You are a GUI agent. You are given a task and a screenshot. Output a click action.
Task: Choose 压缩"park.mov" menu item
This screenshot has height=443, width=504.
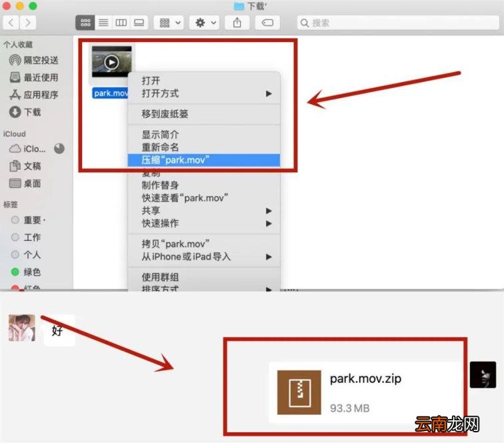click(204, 160)
